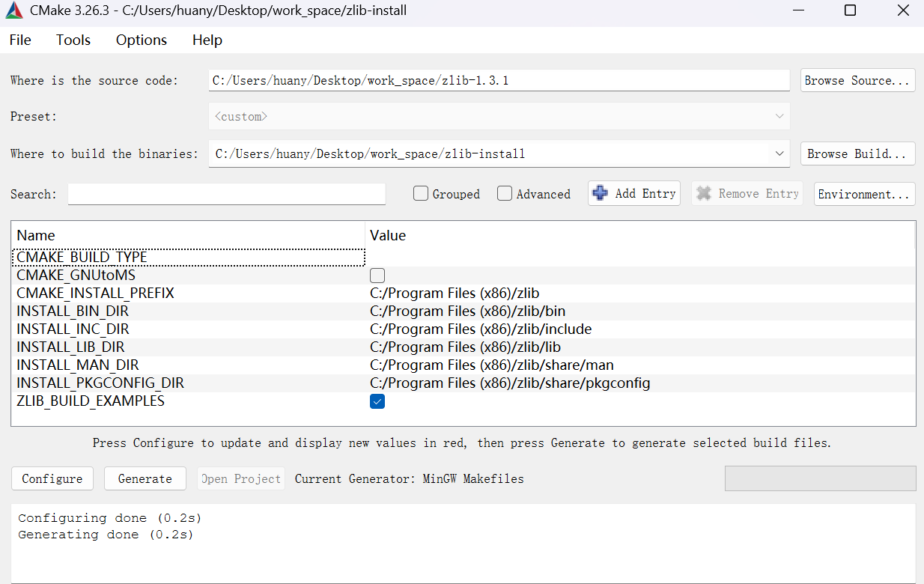Image resolution: width=924 pixels, height=584 pixels.
Task: Open the Options menu
Action: point(142,40)
